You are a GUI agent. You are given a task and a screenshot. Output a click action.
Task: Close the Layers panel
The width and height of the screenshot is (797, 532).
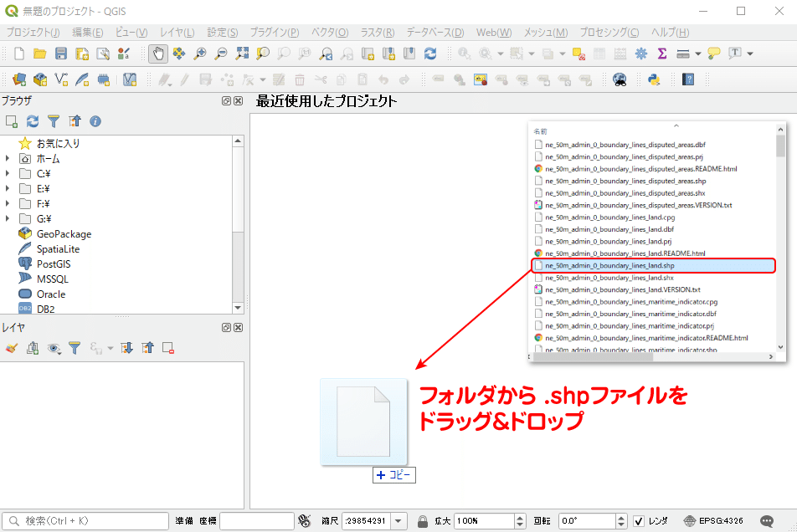238,328
